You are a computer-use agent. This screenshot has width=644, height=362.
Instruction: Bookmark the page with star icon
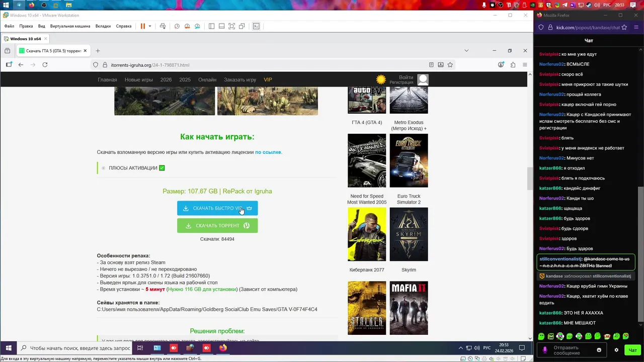[x=450, y=65]
